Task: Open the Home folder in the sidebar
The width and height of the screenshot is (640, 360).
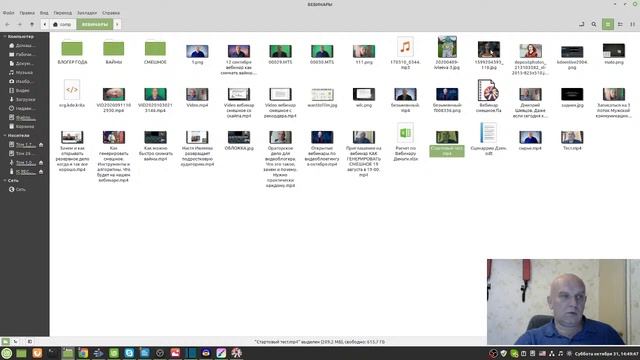Action: 24,45
